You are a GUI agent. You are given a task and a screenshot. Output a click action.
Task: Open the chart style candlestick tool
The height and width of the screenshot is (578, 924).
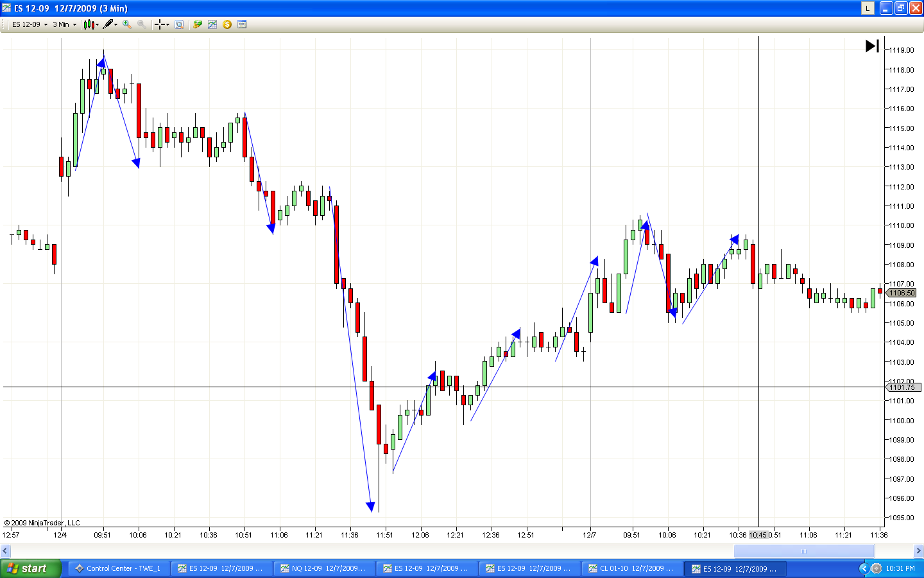pyautogui.click(x=89, y=24)
